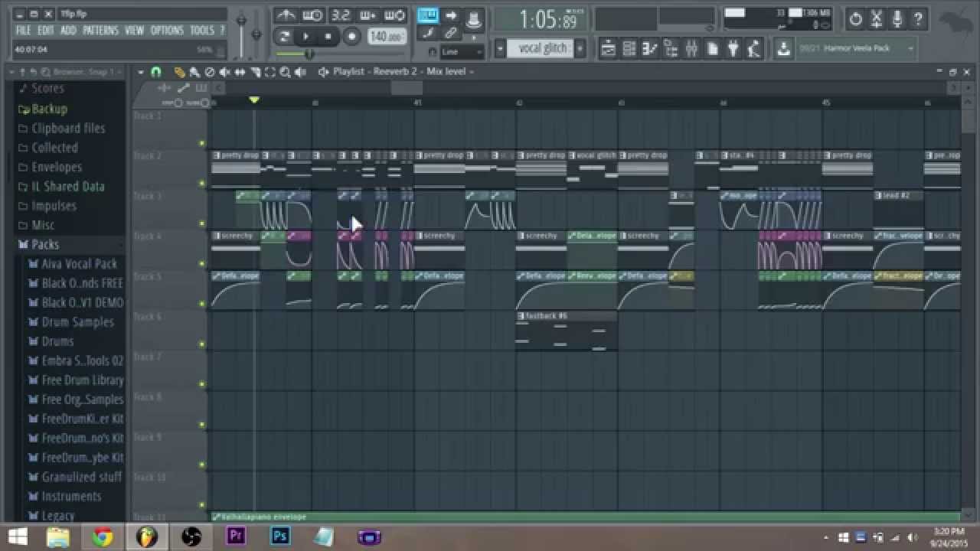Stop playback with the Stop button
980x551 pixels.
328,36
